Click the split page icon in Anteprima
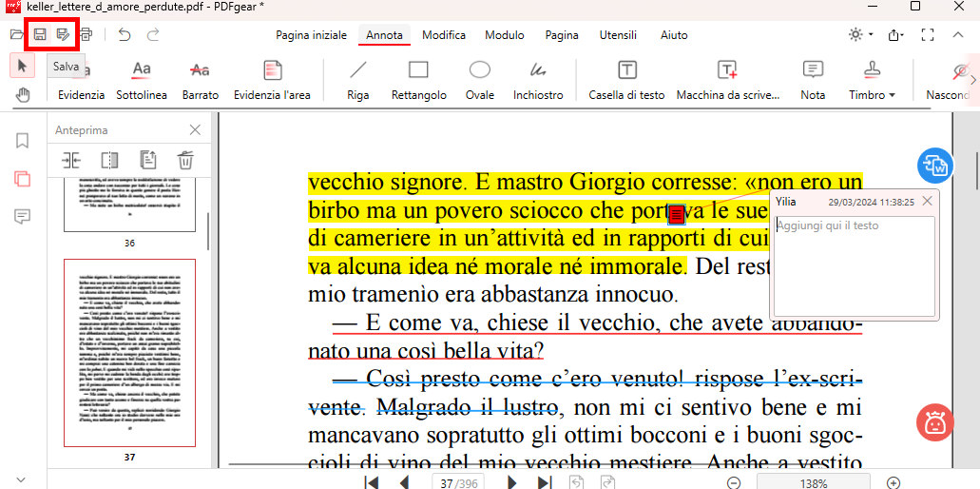The width and height of the screenshot is (980, 489). click(x=109, y=161)
